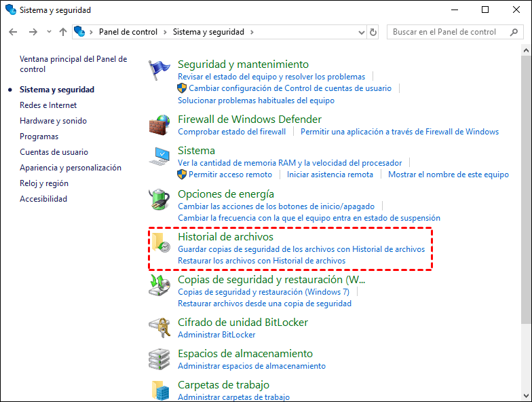Open the BitLocker drive and keys icon

pyautogui.click(x=159, y=327)
